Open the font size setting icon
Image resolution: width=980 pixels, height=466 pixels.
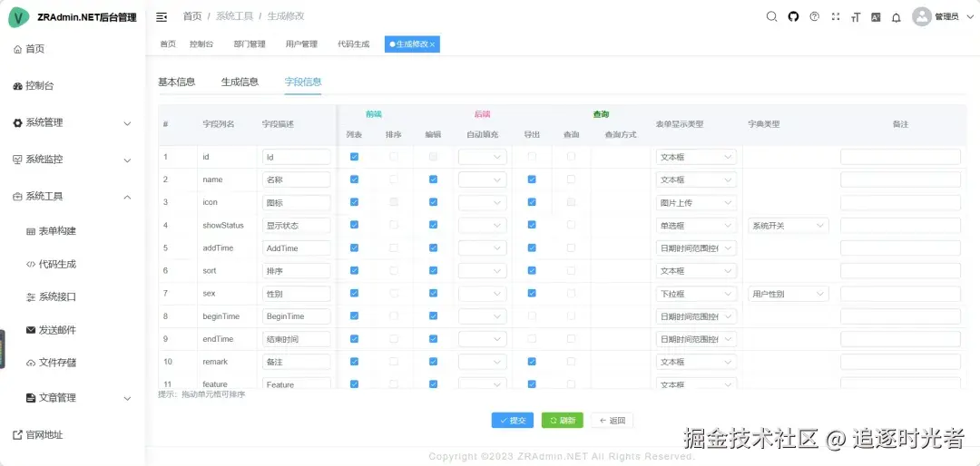(x=856, y=17)
